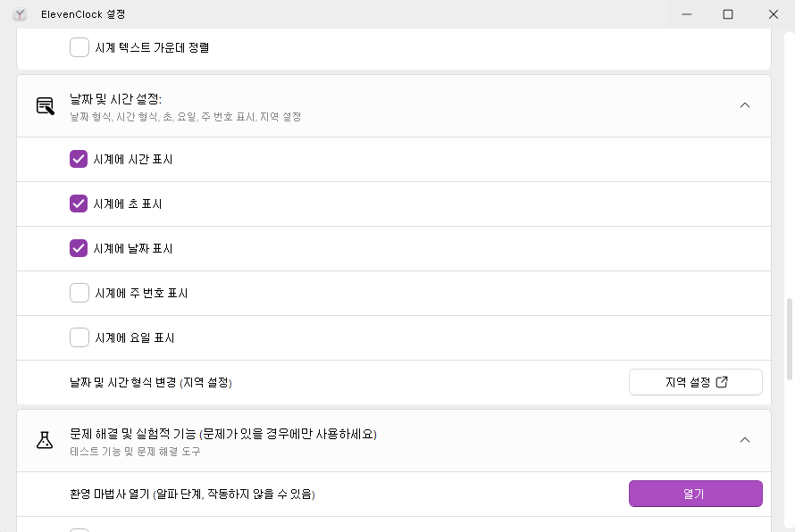795x532 pixels.
Task: Click the 날짜 형식, 시간 형식 subtitle text
Action: coord(185,117)
